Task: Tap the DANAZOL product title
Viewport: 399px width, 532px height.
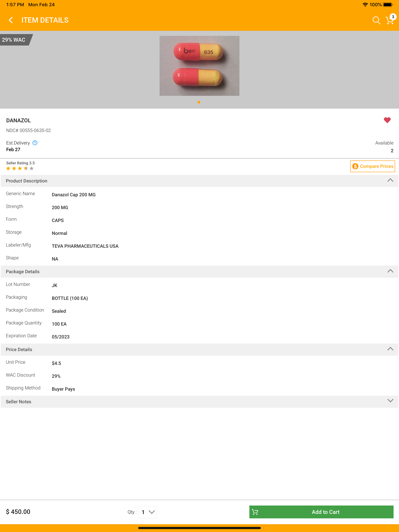Action: tap(19, 120)
